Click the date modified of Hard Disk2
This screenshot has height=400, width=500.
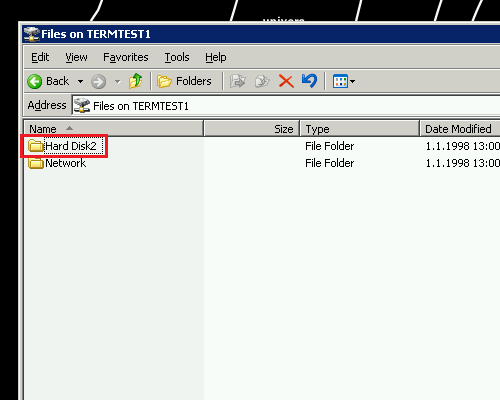coord(463,146)
